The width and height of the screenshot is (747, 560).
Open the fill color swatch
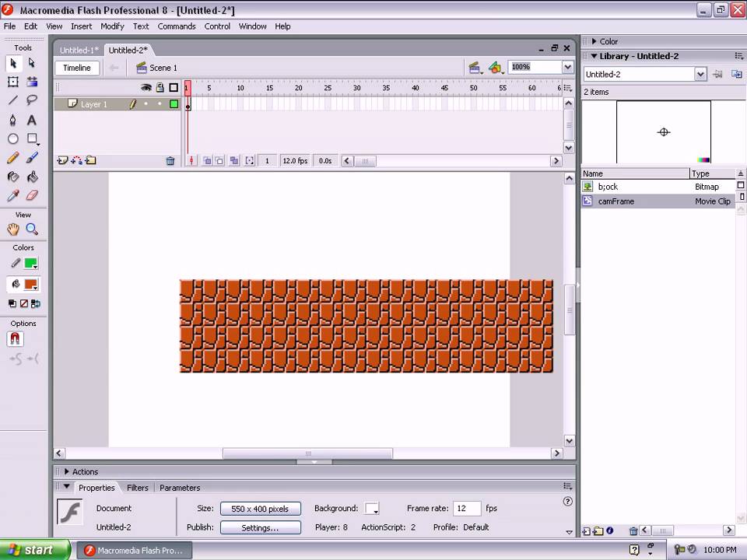[30, 284]
